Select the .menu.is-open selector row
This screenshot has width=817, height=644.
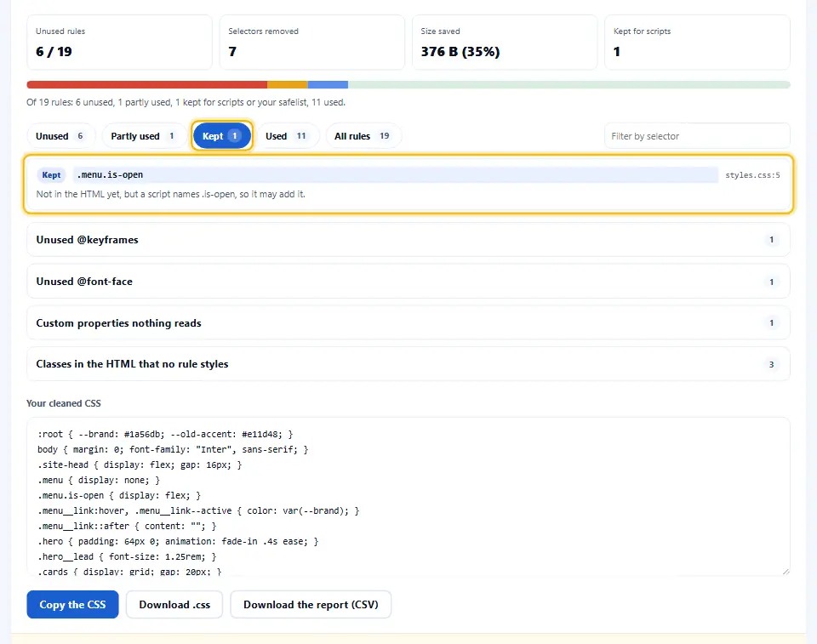tap(408, 184)
